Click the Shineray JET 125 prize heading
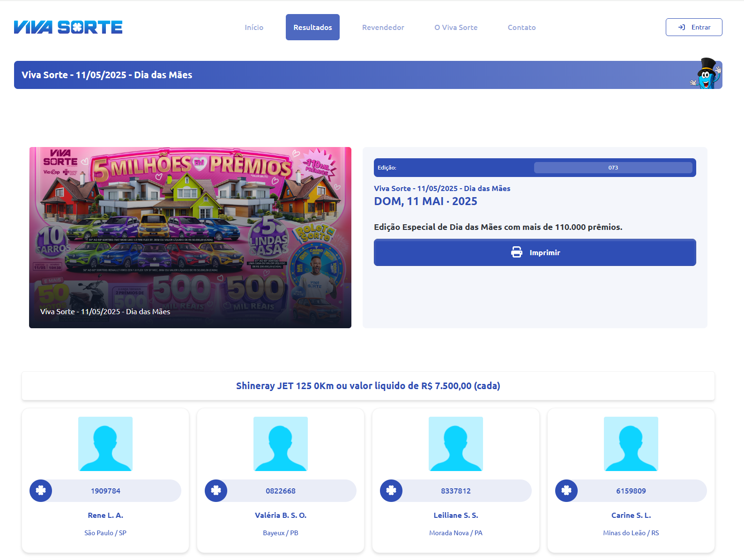This screenshot has height=560, width=744. 368,386
